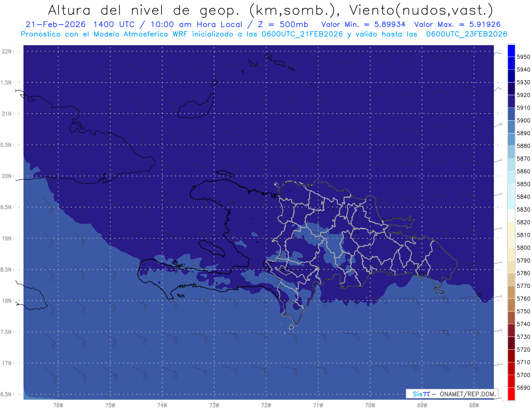Click the 'Valor Max. = 5.91926' text
This screenshot has height=411, width=532.
click(458, 25)
